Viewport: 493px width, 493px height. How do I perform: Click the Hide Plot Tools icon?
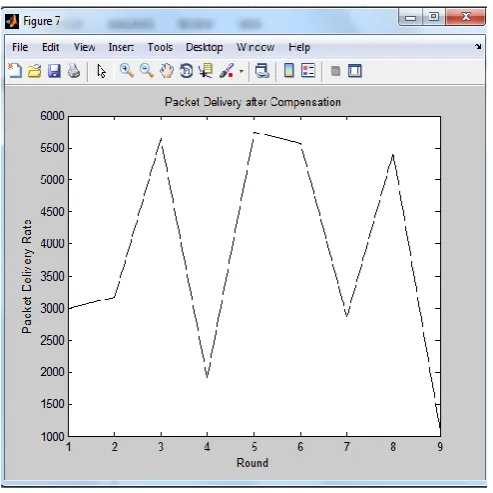coord(336,71)
